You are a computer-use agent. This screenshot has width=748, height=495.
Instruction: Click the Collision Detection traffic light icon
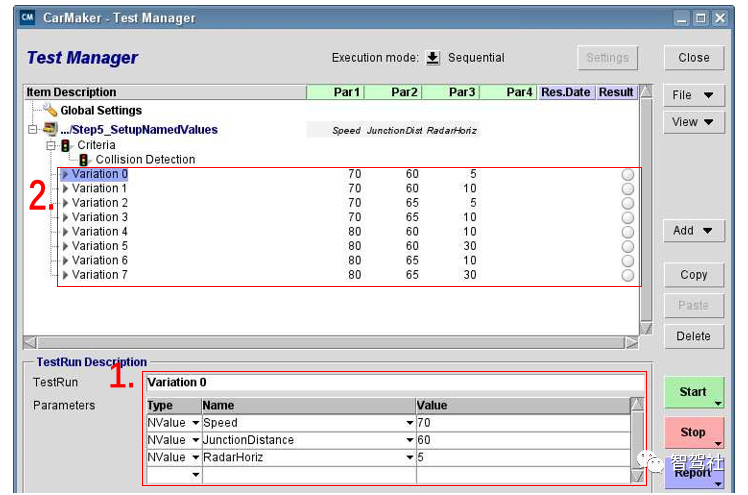coord(83,160)
